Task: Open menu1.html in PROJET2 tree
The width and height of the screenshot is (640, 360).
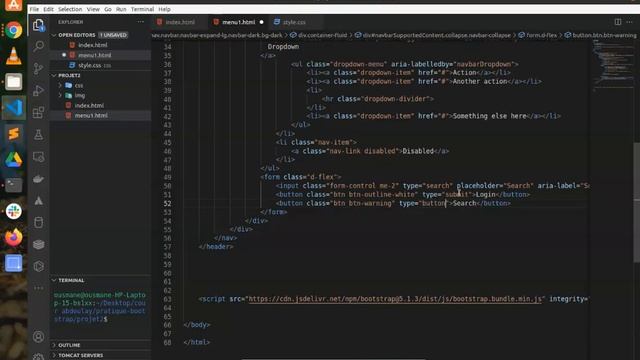Action: click(x=91, y=116)
